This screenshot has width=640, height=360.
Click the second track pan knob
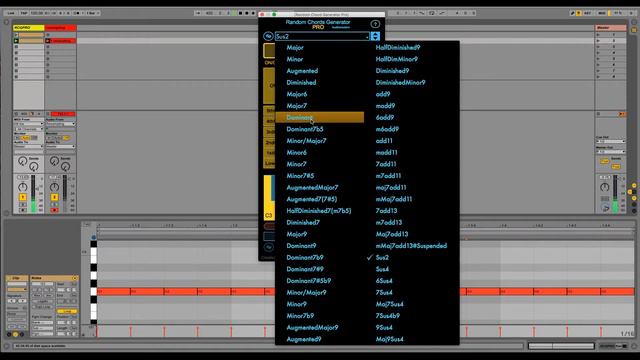click(54, 187)
